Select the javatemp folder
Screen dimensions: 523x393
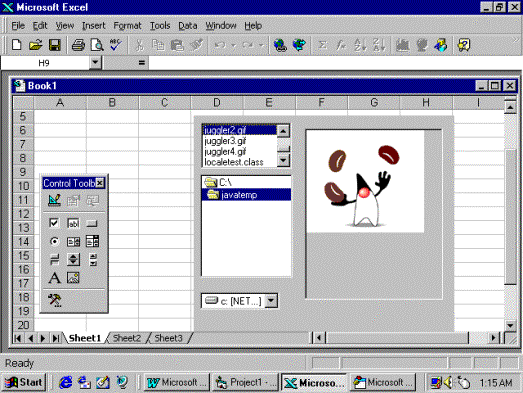(x=246, y=194)
